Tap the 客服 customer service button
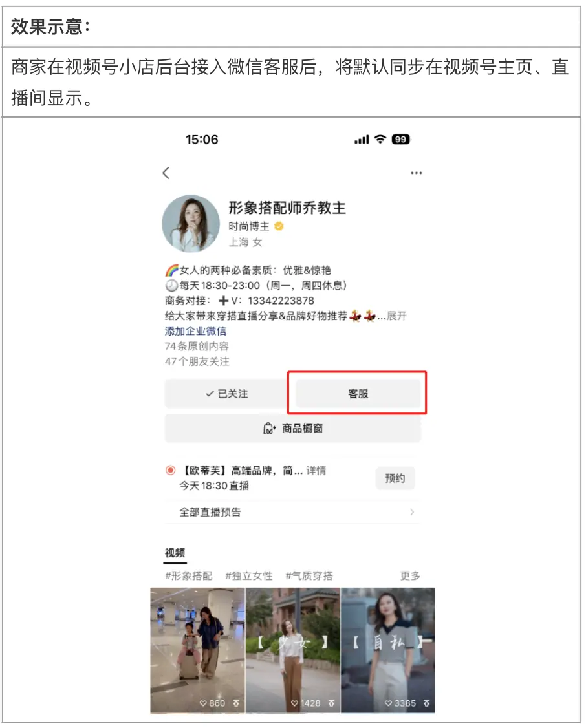 [x=358, y=394]
